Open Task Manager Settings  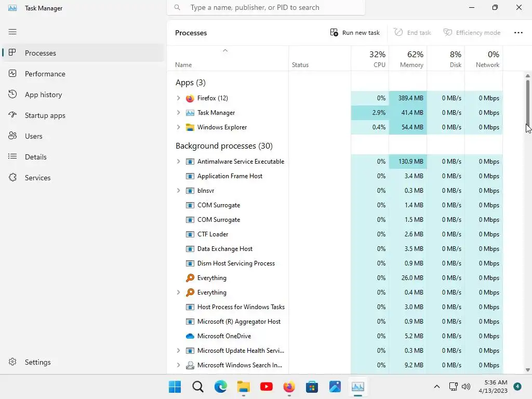coord(83,362)
